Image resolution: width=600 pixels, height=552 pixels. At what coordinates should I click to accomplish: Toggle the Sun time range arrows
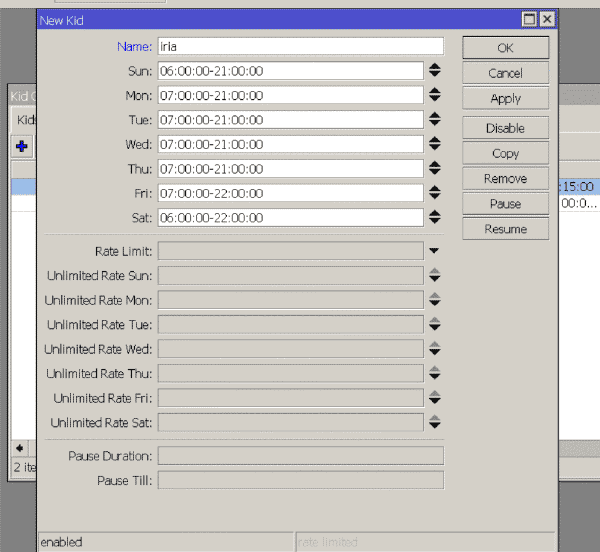[x=434, y=71]
